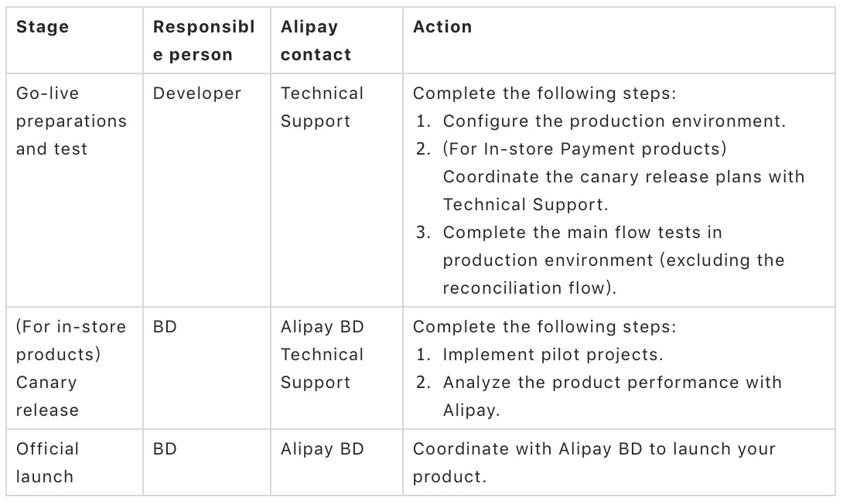Click the "Go-live preparations and test" stage cell
843x504 pixels.
(71, 121)
